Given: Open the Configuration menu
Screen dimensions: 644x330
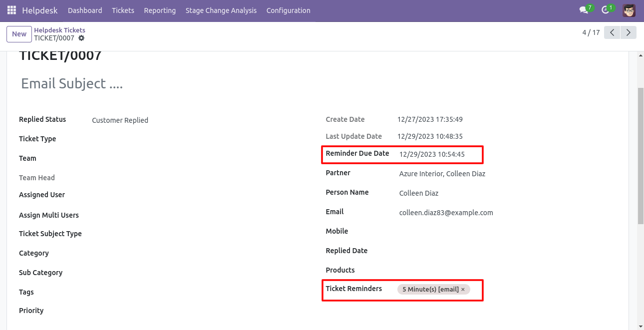Looking at the screenshot, I should click(288, 10).
